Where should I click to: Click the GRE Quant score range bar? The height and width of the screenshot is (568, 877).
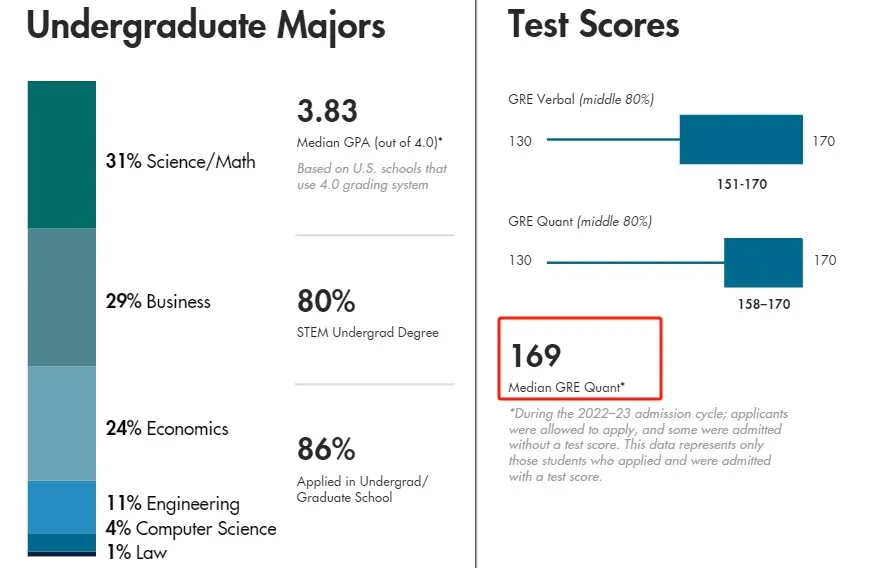coord(763,262)
